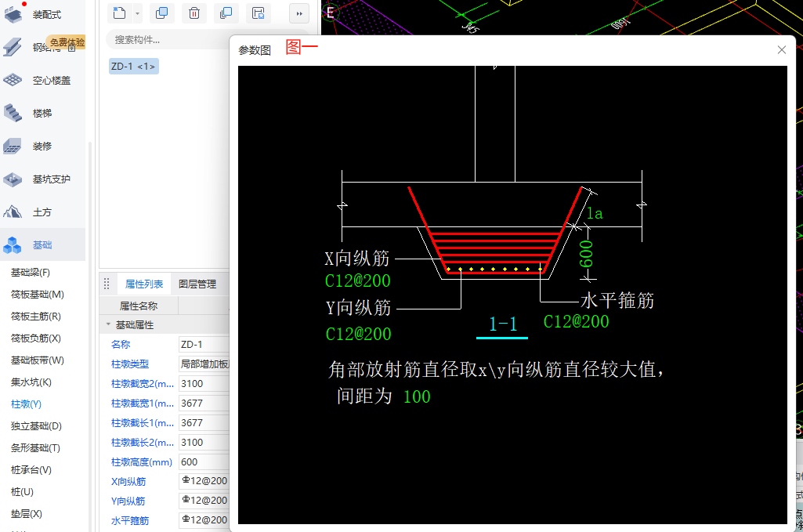
Task: Open the 土方 earthwork module icon
Action: [13, 212]
